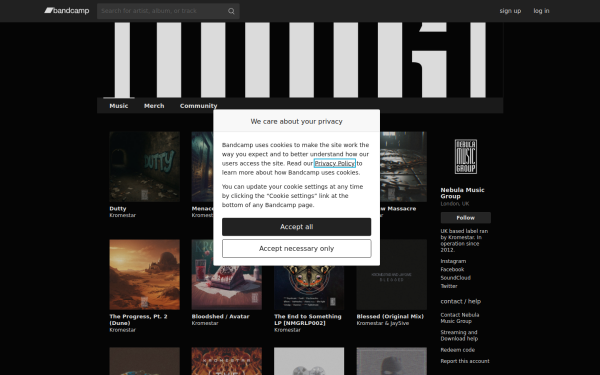The image size is (600, 375).
Task: Click the search magnifier icon
Action: (x=231, y=11)
